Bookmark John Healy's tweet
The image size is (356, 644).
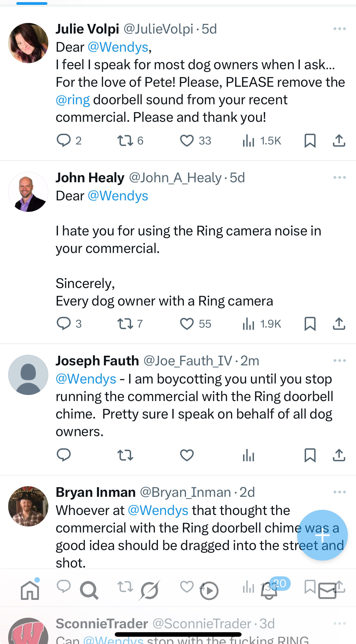(310, 324)
